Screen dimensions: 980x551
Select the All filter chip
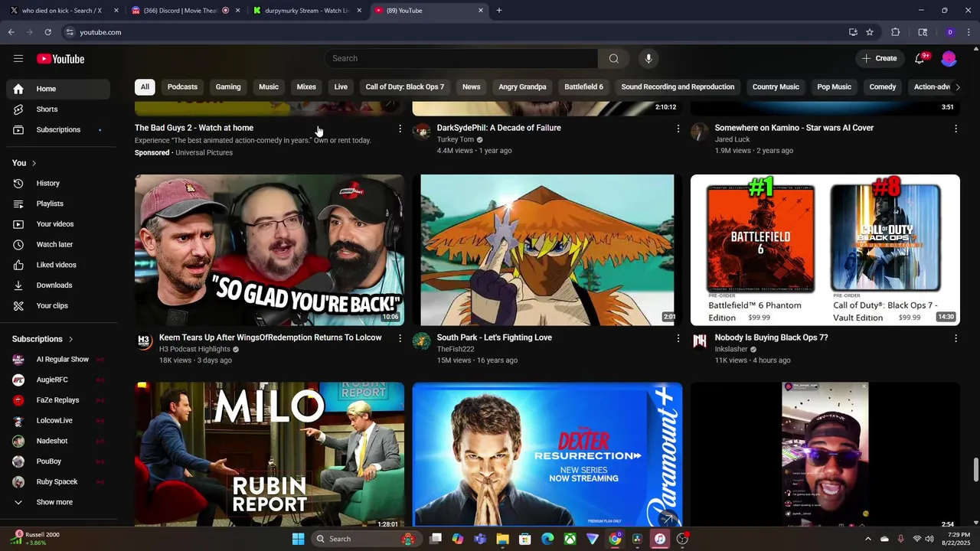(145, 86)
